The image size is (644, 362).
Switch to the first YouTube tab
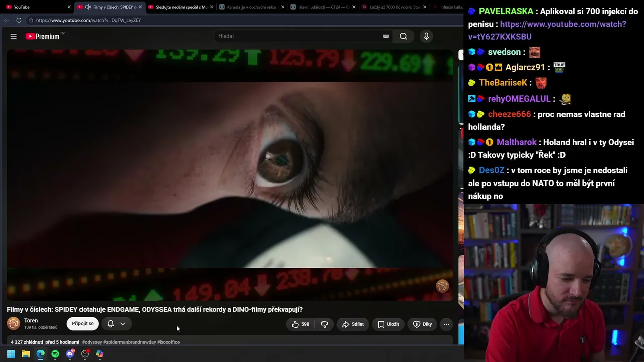point(37,7)
